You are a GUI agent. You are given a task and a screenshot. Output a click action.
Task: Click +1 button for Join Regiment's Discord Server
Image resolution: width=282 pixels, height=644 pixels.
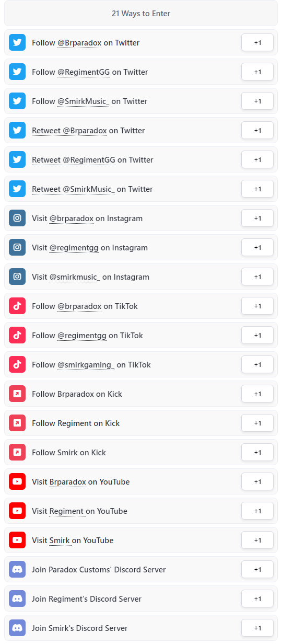(257, 599)
